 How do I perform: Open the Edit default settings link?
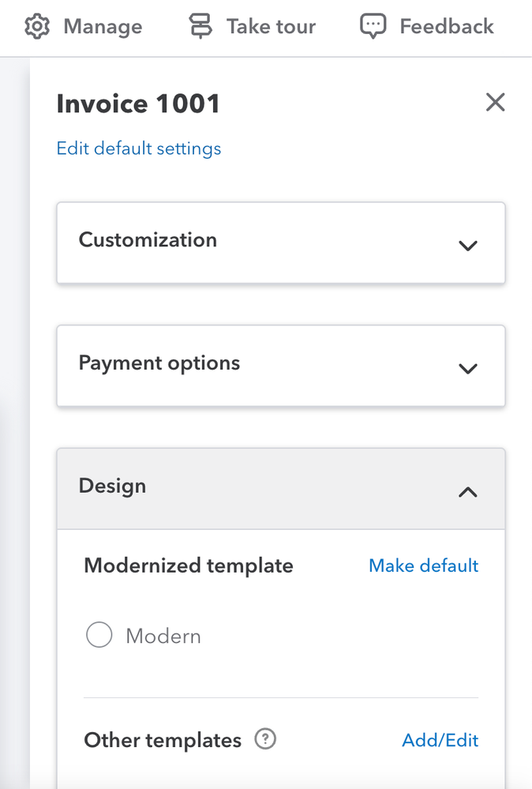tap(139, 148)
